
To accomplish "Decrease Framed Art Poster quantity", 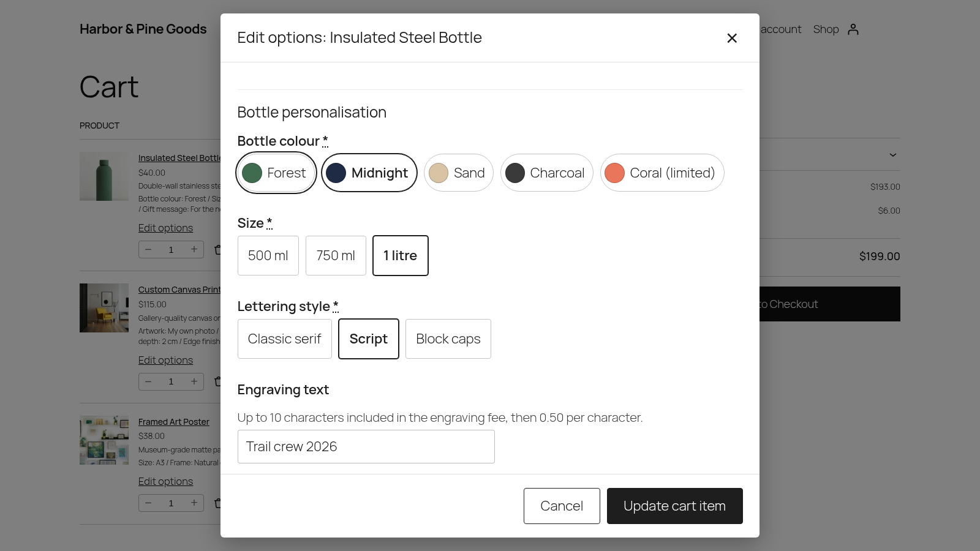I will tap(148, 503).
